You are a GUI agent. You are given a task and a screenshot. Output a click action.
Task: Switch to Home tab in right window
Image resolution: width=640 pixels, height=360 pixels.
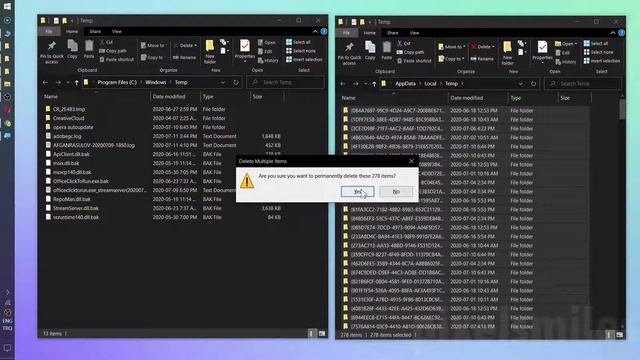(369, 33)
